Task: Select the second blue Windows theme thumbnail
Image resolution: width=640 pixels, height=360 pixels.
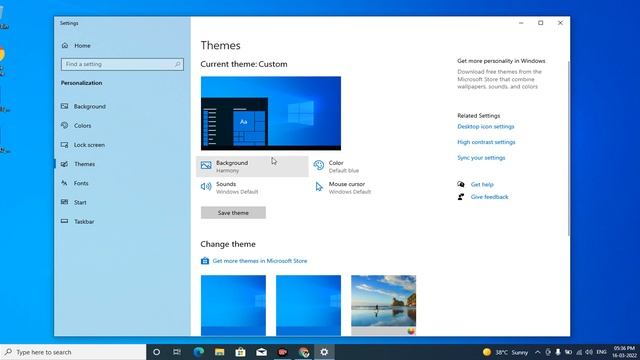Action: (308, 305)
